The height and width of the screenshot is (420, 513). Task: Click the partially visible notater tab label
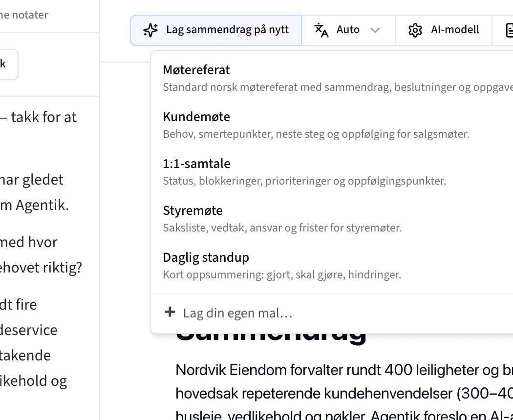[24, 15]
